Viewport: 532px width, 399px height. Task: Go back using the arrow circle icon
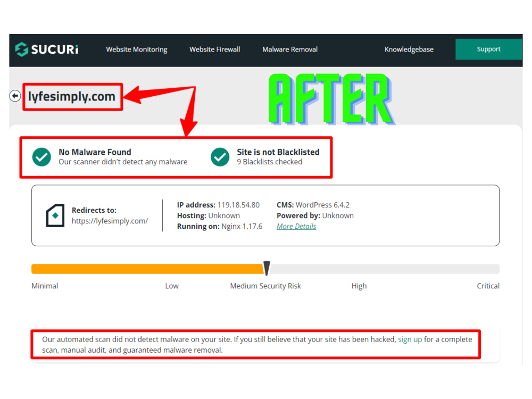[x=15, y=96]
